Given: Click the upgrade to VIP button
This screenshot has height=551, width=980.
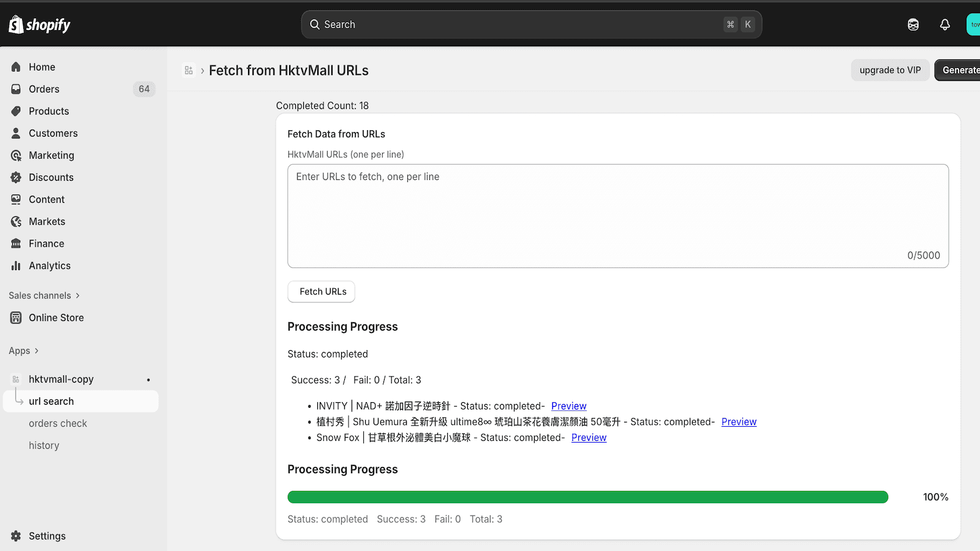Looking at the screenshot, I should pyautogui.click(x=890, y=70).
